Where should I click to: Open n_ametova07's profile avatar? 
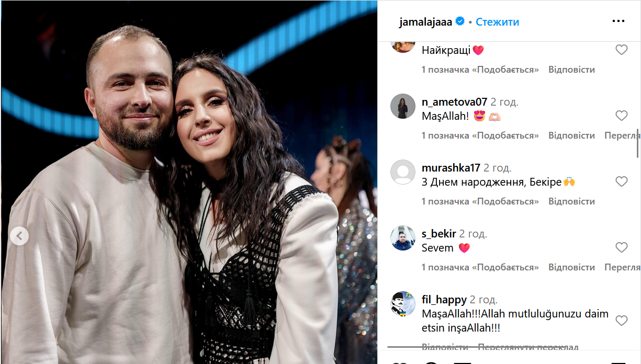pos(403,106)
